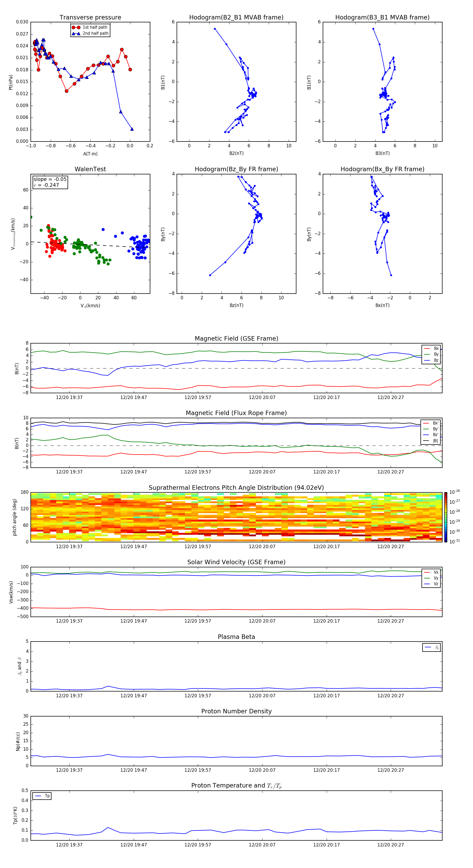Click the "Np(#/cc)" y-axis label
The height and width of the screenshot is (868, 473).
click(x=18, y=741)
